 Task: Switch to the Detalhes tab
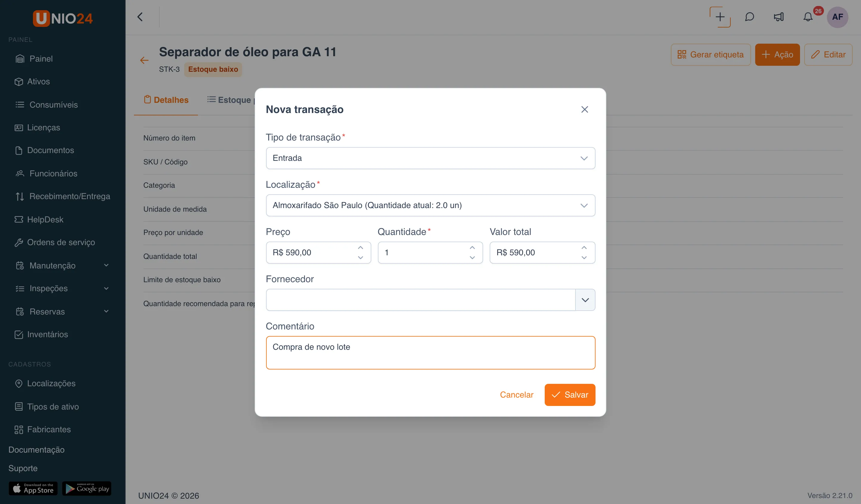(x=166, y=100)
